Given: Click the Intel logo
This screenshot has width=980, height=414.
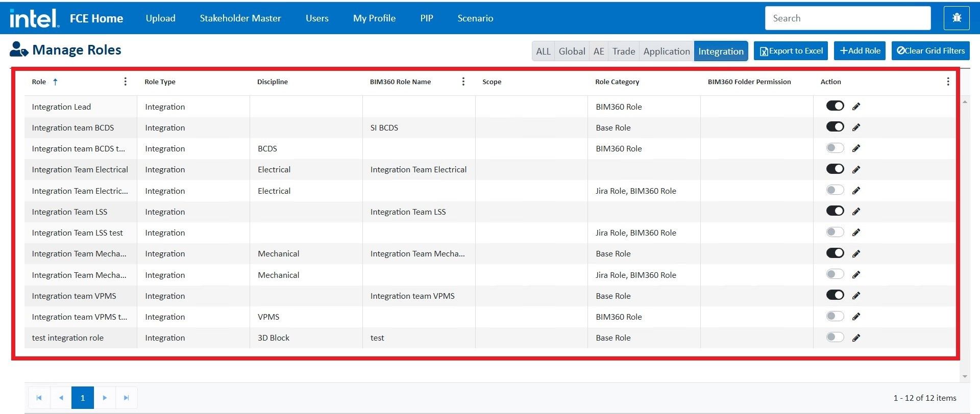Looking at the screenshot, I should 34,18.
